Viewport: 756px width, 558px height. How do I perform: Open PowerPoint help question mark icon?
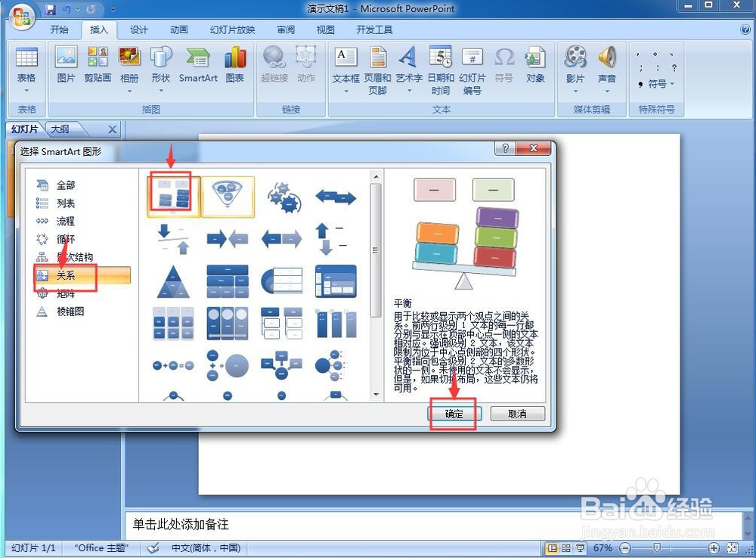coord(745,29)
